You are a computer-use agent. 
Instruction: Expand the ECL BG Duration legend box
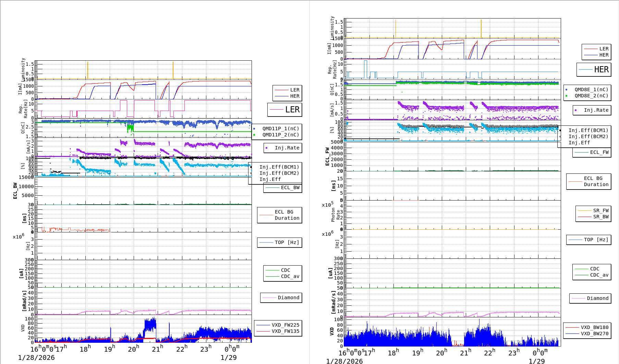click(279, 215)
